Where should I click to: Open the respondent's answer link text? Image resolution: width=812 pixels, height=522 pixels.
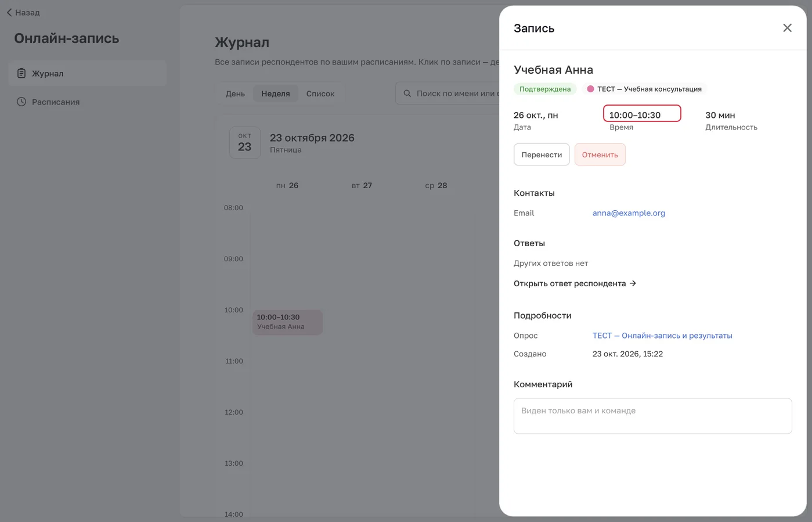tap(570, 283)
